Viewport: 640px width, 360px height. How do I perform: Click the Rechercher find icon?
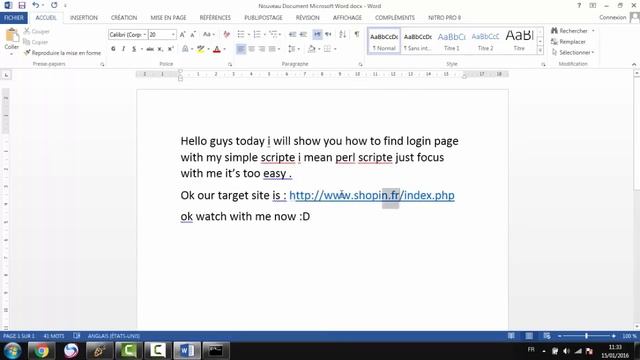click(554, 31)
